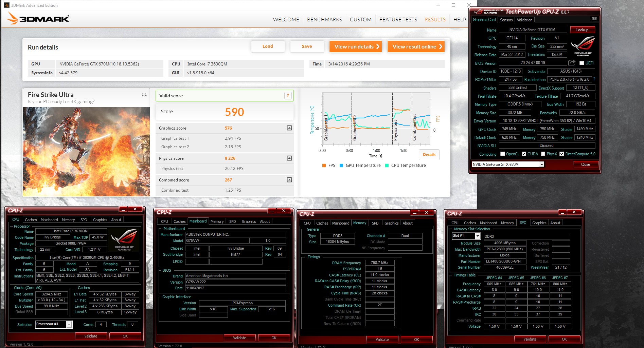Click the GPU-Z BIOS save/share icon
Screen dimensions: 644x348
[572, 63]
